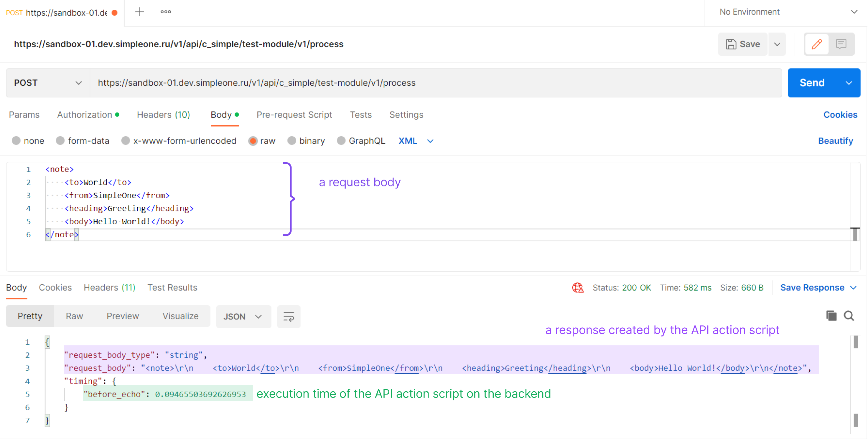
Task: Open the comments panel
Action: tap(841, 44)
